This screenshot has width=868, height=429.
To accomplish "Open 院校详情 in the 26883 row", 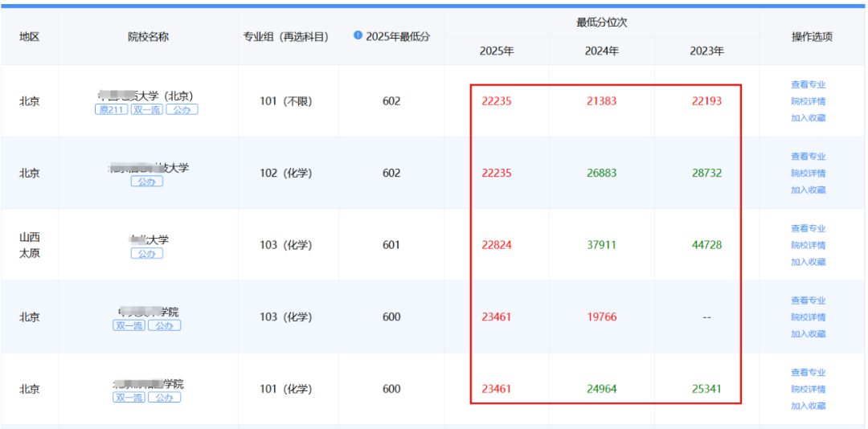I will pyautogui.click(x=809, y=174).
